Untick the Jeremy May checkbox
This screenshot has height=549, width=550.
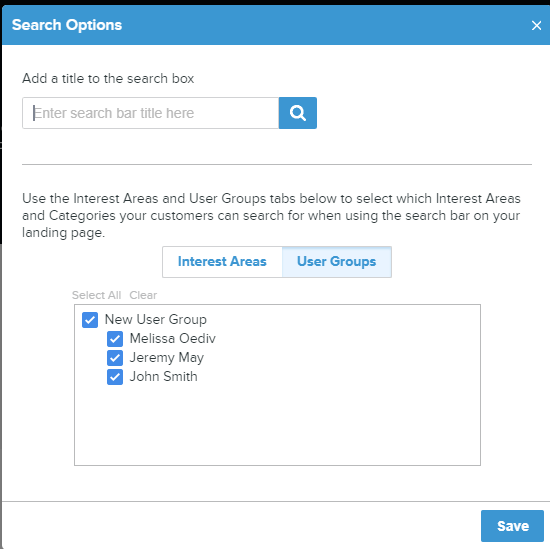pyautogui.click(x=115, y=358)
